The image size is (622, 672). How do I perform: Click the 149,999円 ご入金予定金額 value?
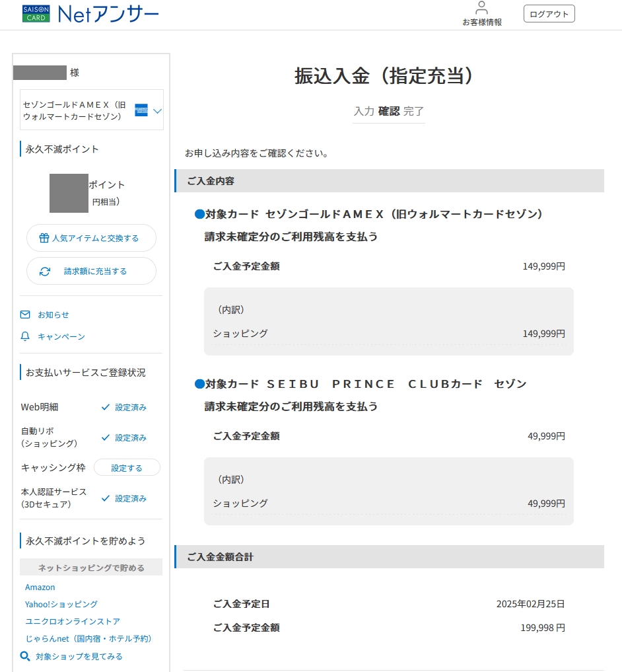point(543,266)
